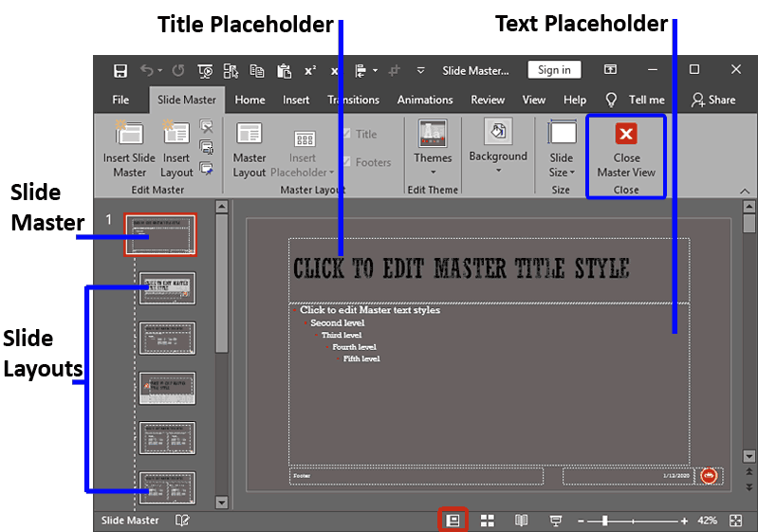Click Previous Slide double-arrow button
This screenshot has width=758, height=532.
[749, 471]
